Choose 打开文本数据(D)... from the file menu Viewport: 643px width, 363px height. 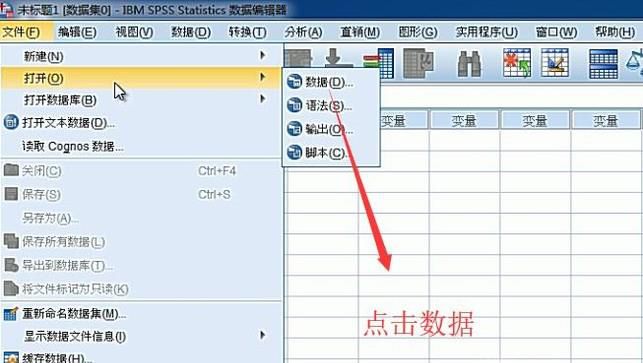(x=141, y=122)
